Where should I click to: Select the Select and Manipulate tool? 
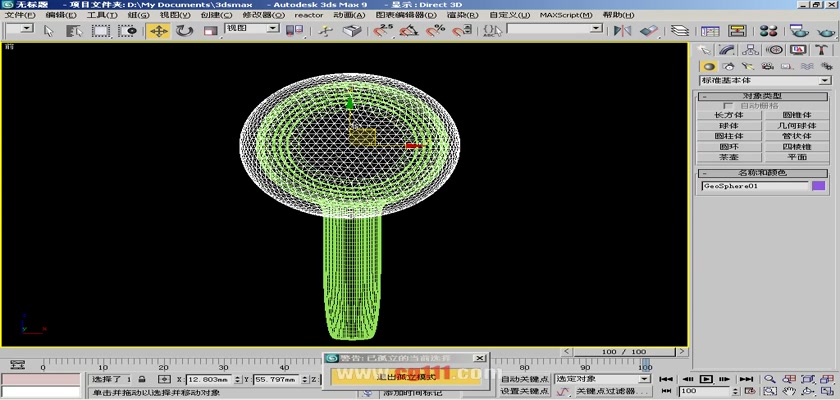(324, 31)
